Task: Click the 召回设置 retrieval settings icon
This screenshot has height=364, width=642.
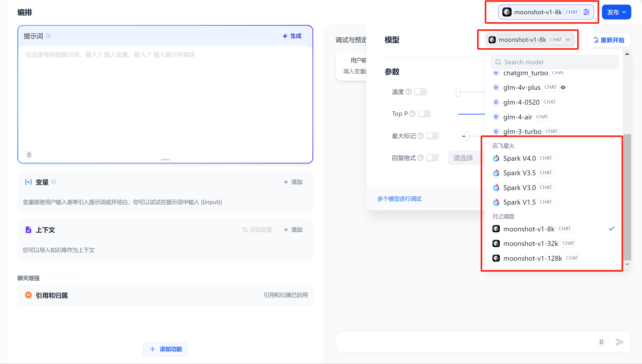Action: click(x=245, y=230)
